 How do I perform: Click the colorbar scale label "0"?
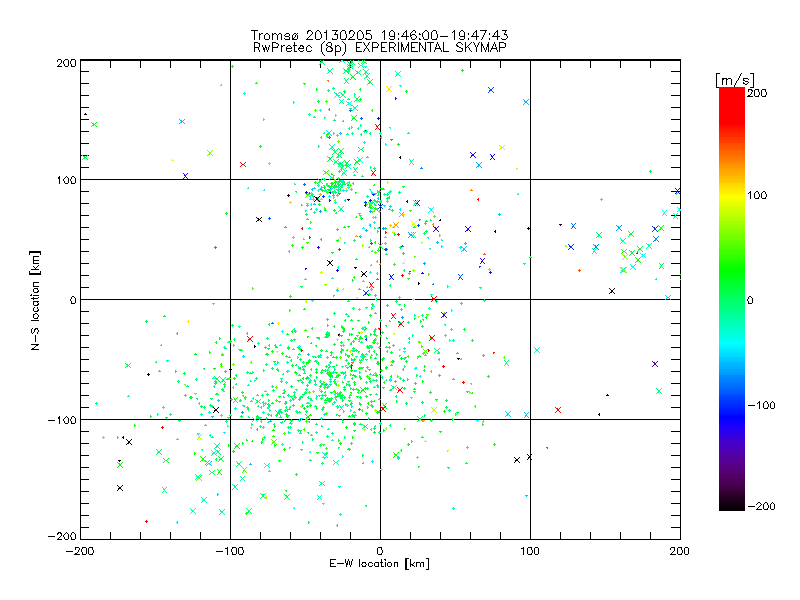[x=750, y=301]
